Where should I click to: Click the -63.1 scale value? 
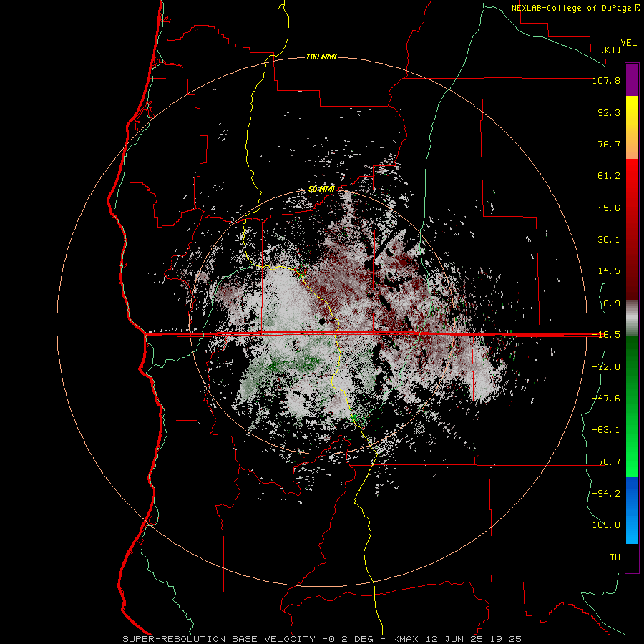(x=606, y=430)
